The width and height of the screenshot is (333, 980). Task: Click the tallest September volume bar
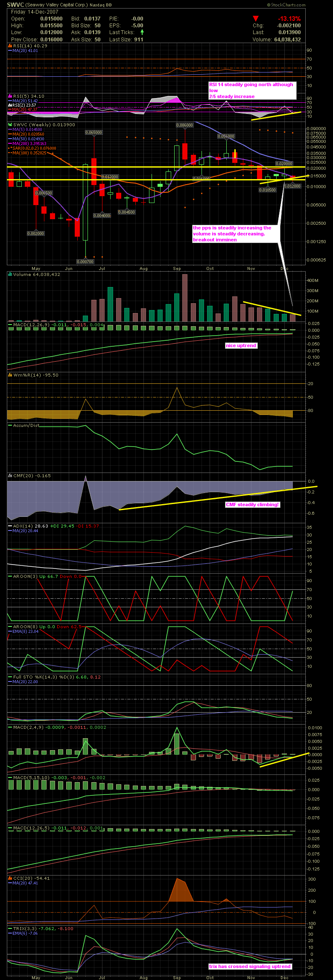[x=185, y=298]
